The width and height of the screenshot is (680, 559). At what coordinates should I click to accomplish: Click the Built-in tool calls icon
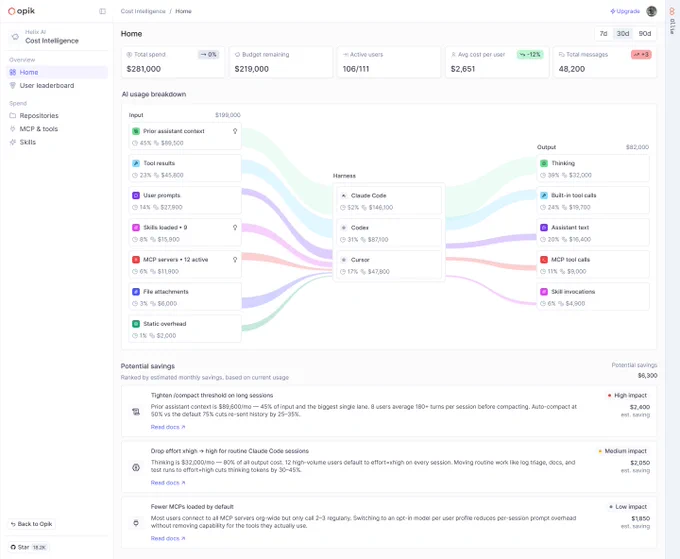544,195
